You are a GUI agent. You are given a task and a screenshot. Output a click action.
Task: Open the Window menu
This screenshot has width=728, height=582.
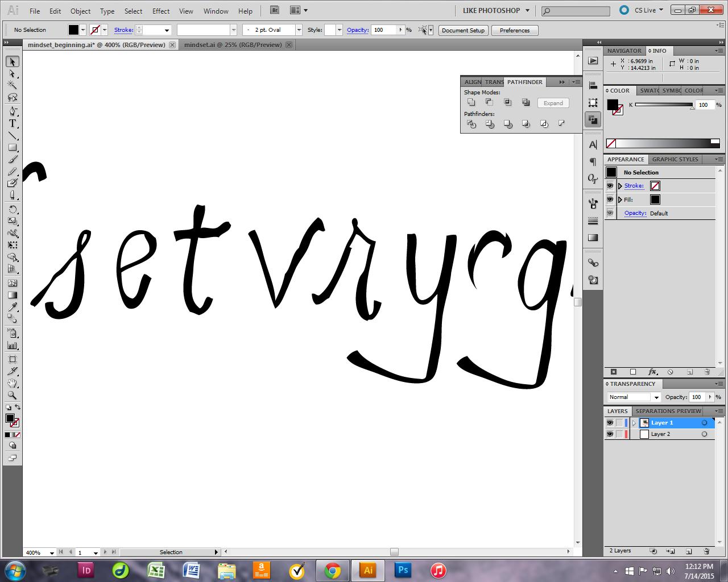pos(216,11)
